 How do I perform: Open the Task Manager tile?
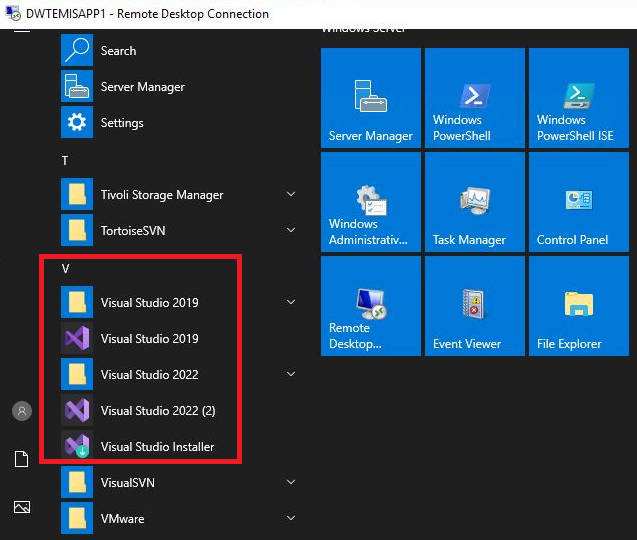[474, 202]
